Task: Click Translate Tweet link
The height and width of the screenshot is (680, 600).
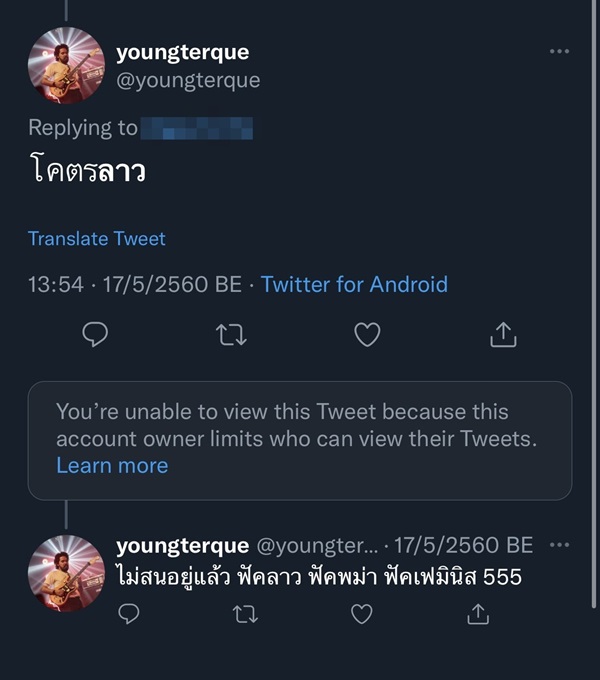Action: (x=97, y=239)
